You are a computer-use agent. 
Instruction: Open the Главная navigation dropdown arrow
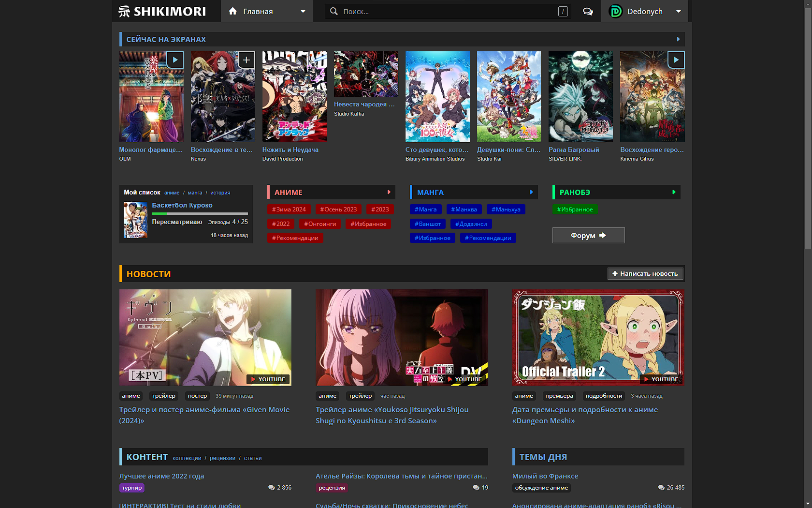pos(303,12)
